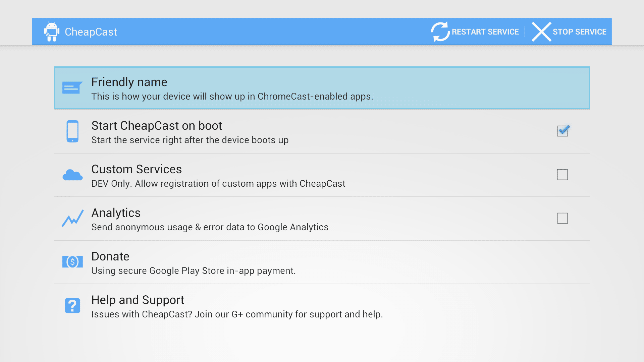Click 'Custom Services' title text
Screen dimensions: 644x362
137,169
